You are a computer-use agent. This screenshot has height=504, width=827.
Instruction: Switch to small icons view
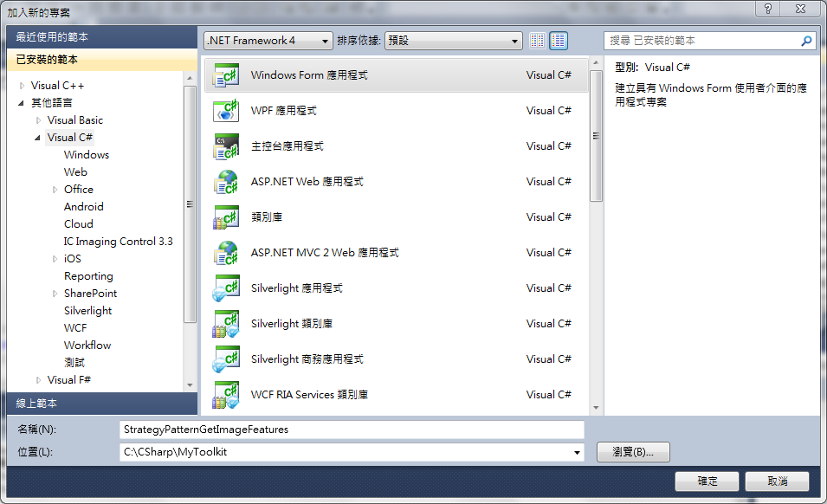538,41
